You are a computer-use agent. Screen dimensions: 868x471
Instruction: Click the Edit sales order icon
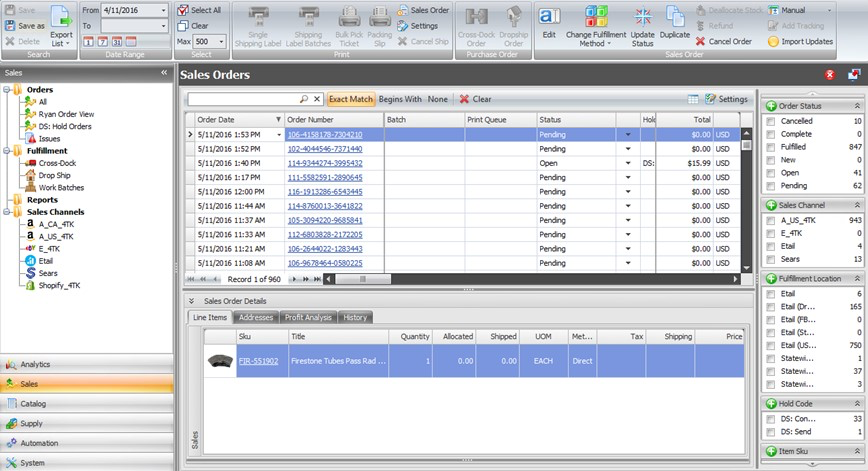pyautogui.click(x=549, y=17)
